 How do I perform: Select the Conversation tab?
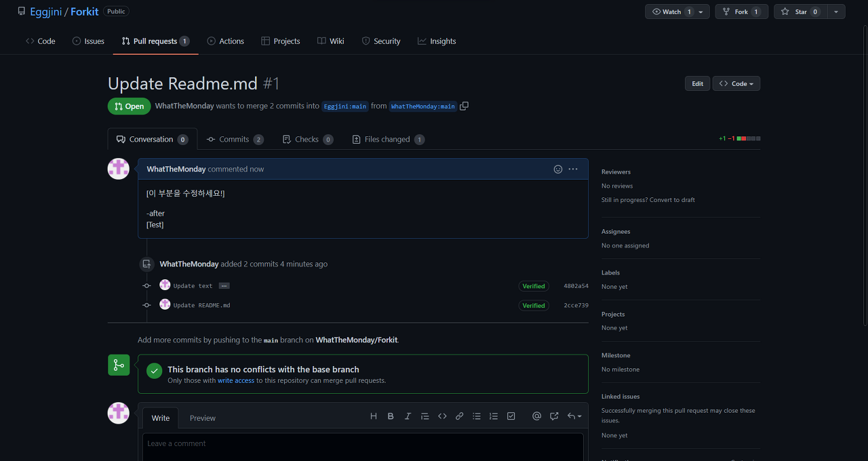click(x=153, y=139)
